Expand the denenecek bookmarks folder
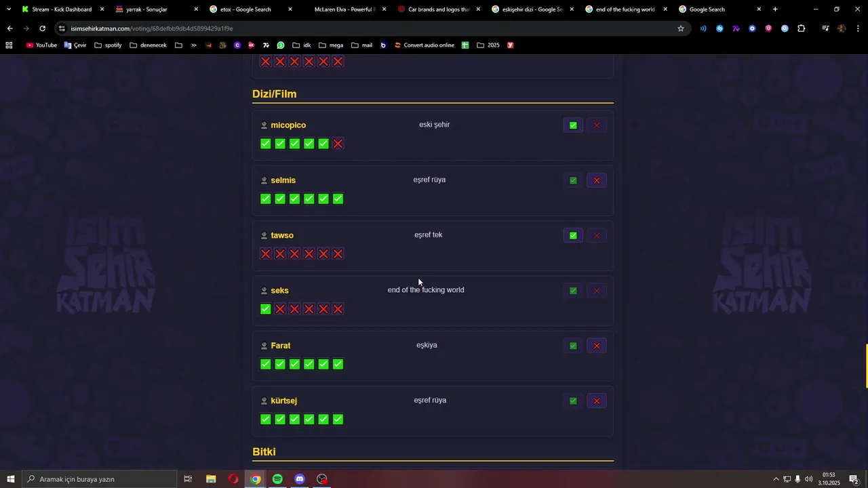Viewport: 868px width, 488px height. click(148, 45)
